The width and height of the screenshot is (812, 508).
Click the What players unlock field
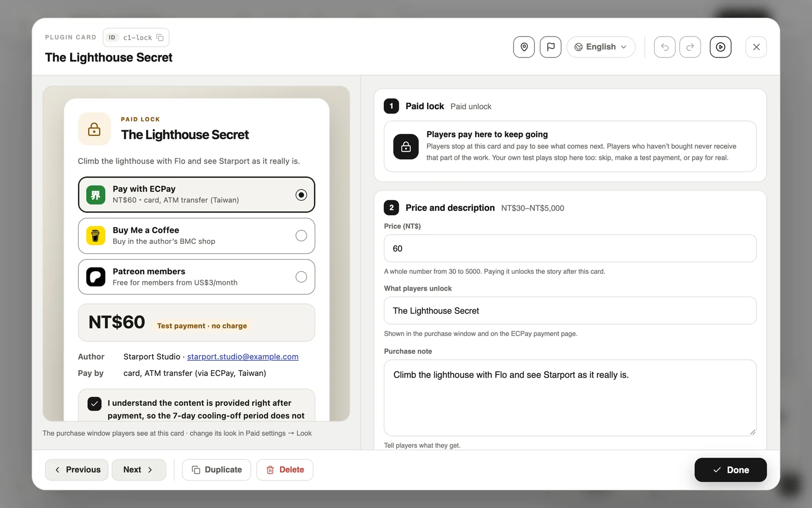(570, 310)
